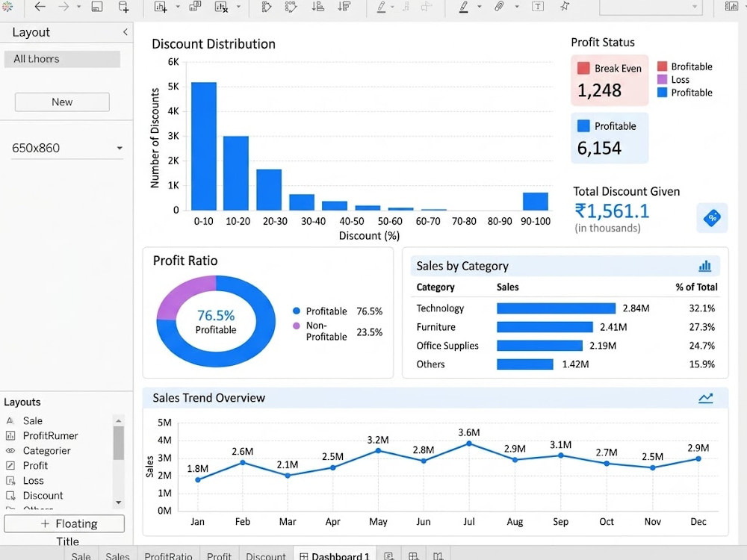Image resolution: width=747 pixels, height=560 pixels.
Task: Click the New Worksheet tab icon
Action: pos(388,556)
